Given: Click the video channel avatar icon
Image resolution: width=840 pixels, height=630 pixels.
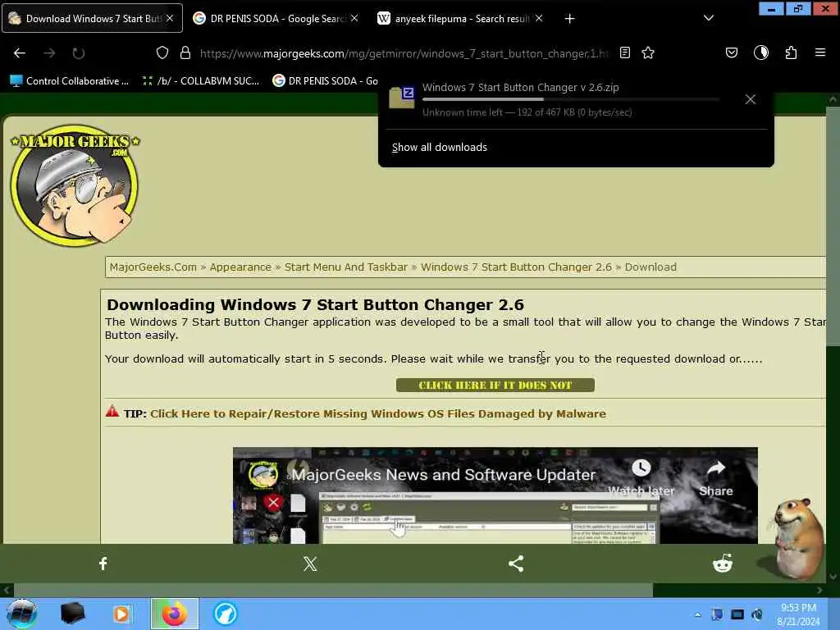Looking at the screenshot, I should [x=263, y=473].
